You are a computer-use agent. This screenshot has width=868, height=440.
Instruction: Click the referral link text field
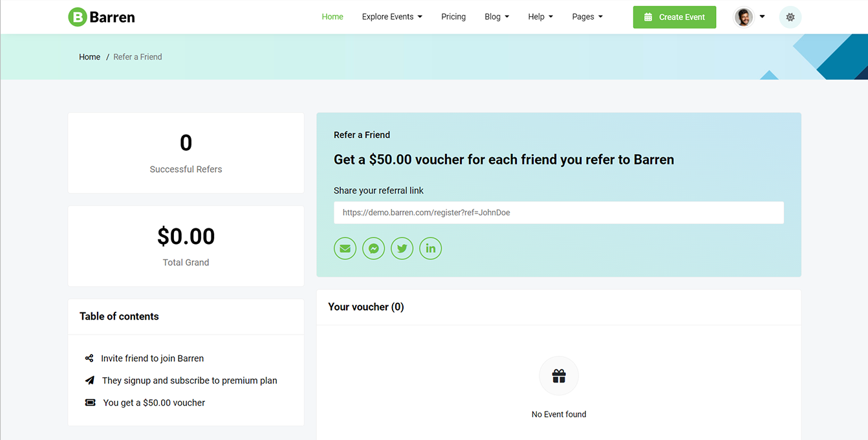coord(559,213)
